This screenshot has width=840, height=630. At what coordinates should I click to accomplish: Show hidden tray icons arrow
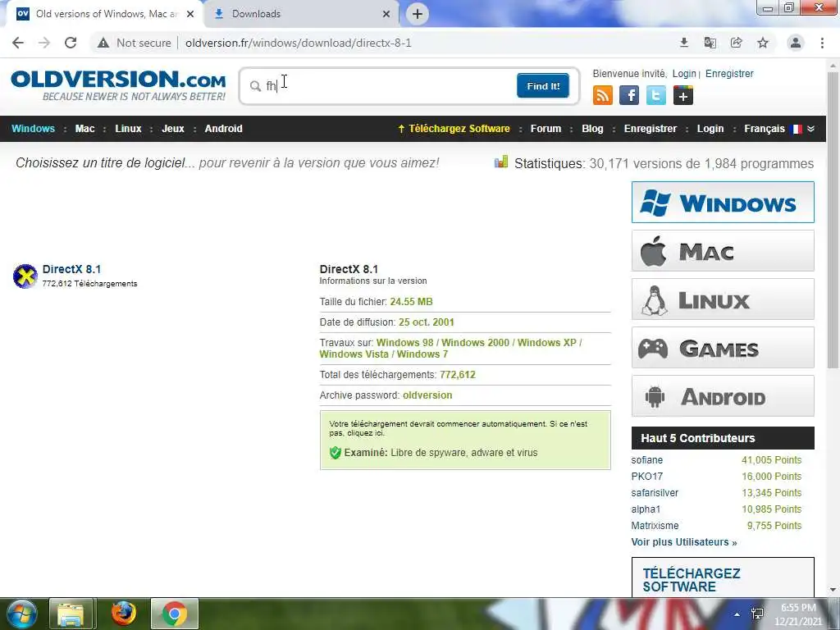pos(737,614)
